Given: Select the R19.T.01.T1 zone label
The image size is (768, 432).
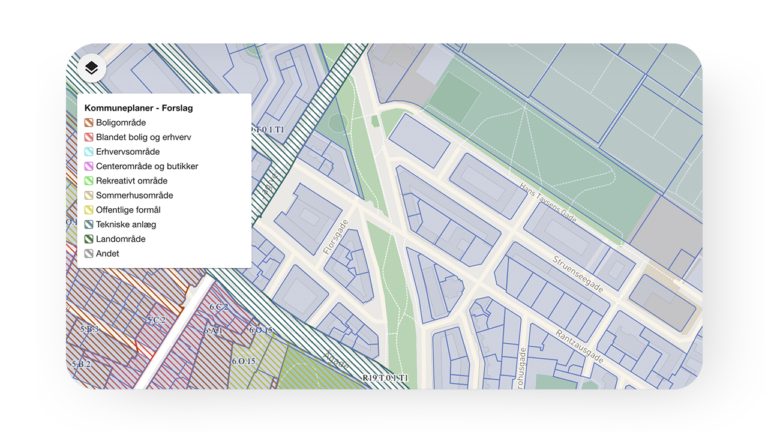Looking at the screenshot, I should coord(385,378).
